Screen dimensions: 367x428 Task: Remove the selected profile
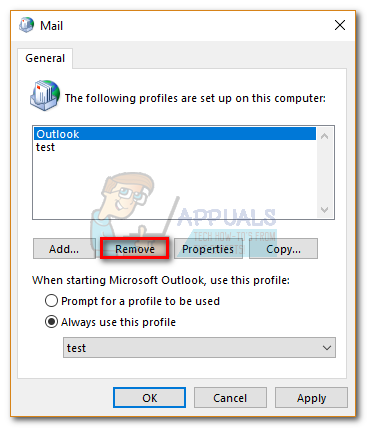(135, 249)
